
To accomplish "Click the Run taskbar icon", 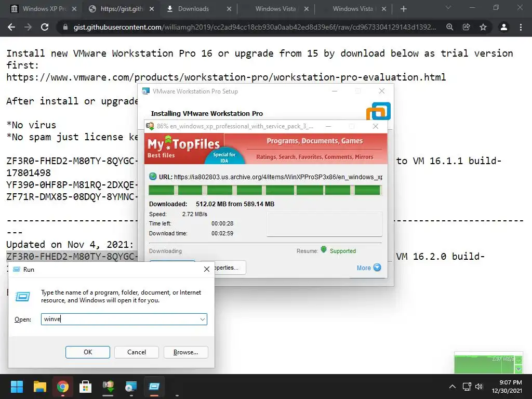I will pyautogui.click(x=154, y=387).
